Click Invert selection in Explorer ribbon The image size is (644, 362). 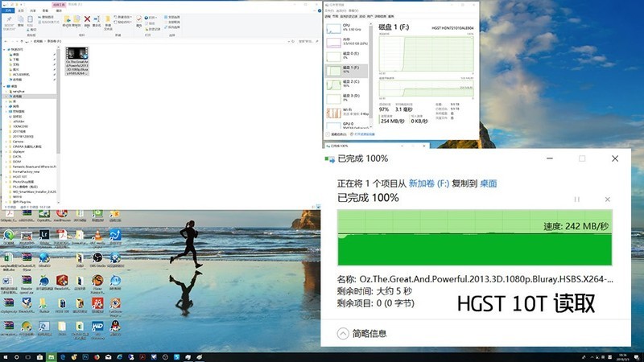click(171, 27)
